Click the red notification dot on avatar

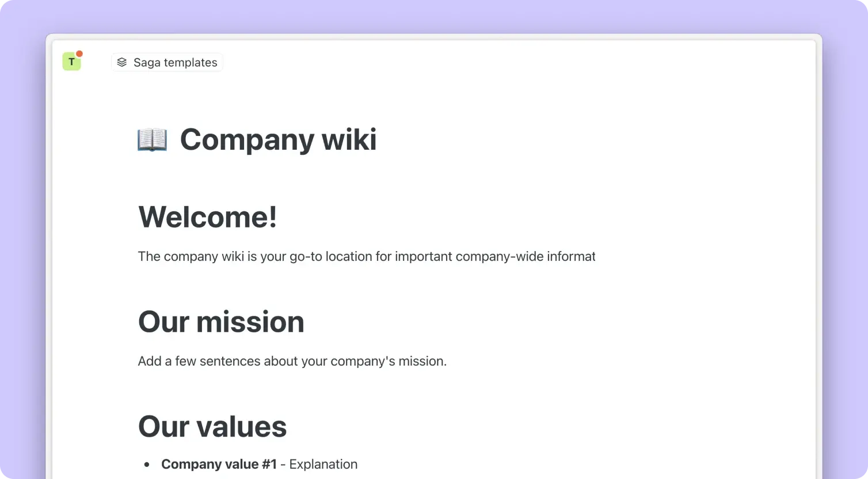pos(79,54)
